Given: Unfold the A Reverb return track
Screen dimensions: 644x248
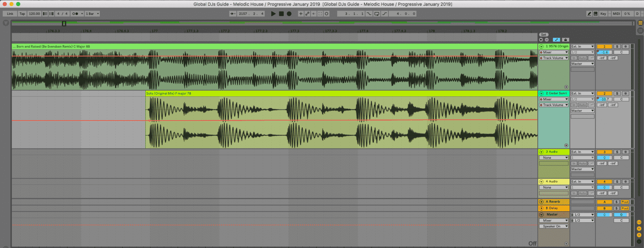Looking at the screenshot, I should coord(541,202).
